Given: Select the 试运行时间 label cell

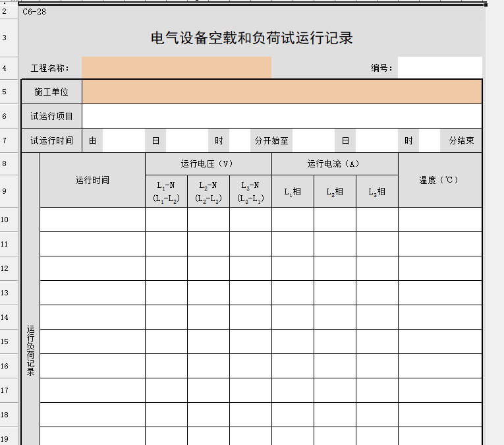Looking at the screenshot, I should point(52,140).
